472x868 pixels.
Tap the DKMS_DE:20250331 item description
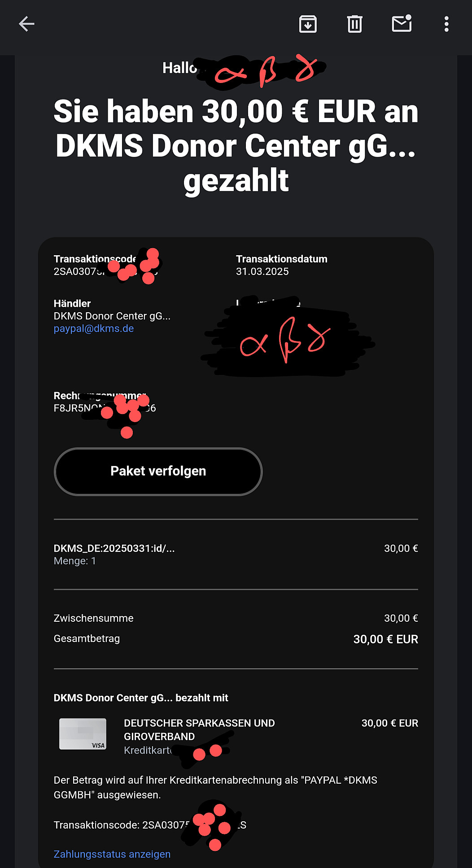114,548
